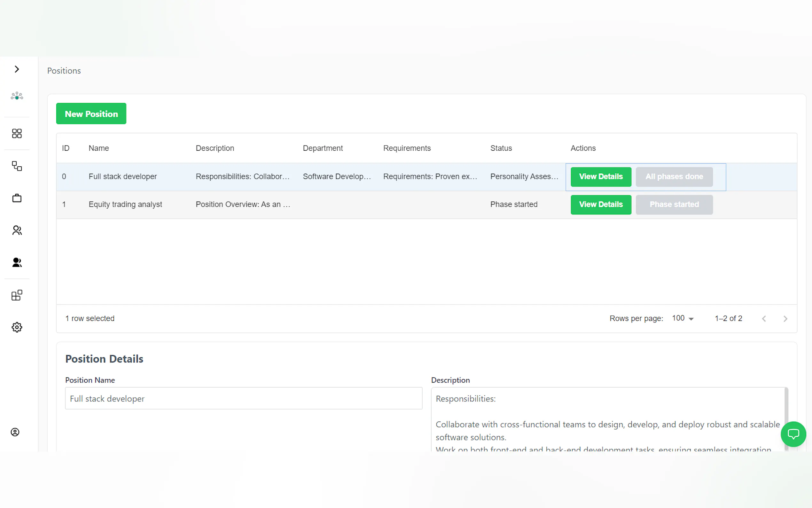The width and height of the screenshot is (812, 508).
Task: Open the green chat support bubble
Action: [x=793, y=434]
